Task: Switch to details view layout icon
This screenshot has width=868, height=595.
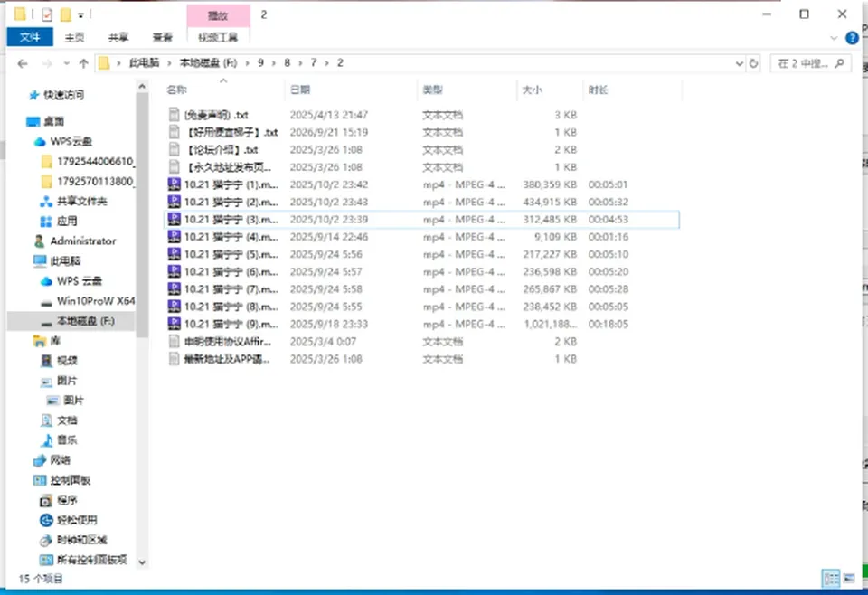Action: click(x=832, y=579)
